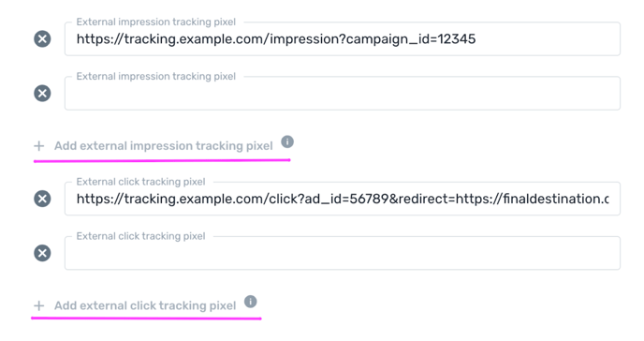This screenshot has height=341, width=644.
Task: Remove the impression pixel with campaign_id URL
Action: point(42,39)
